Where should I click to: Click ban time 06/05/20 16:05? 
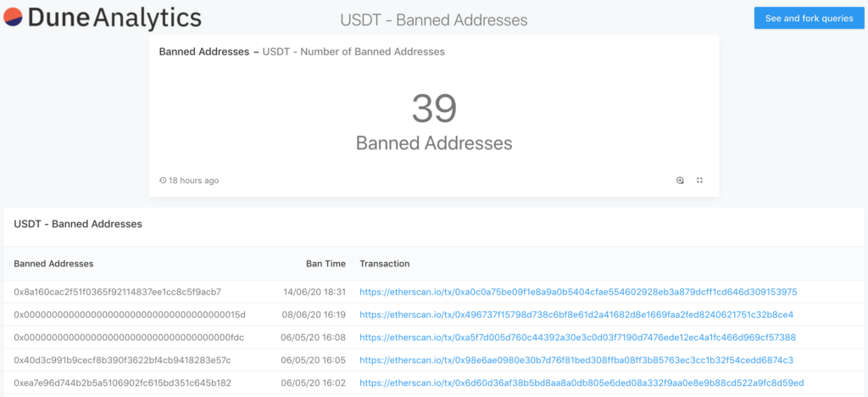pyautogui.click(x=314, y=360)
